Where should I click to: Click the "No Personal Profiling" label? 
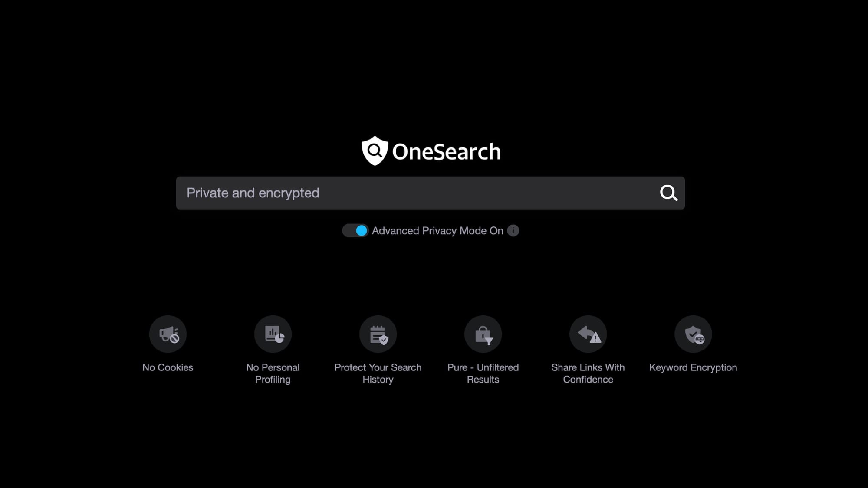pyautogui.click(x=273, y=373)
